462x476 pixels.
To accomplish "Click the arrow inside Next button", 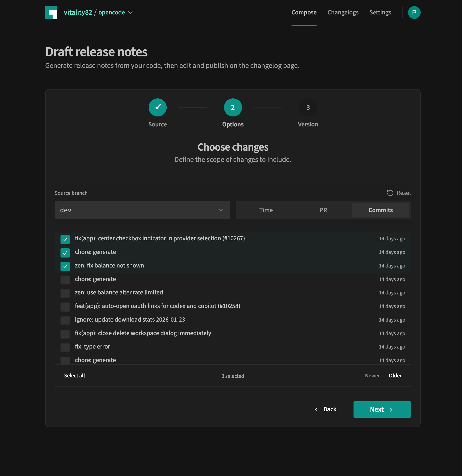I will (391, 409).
